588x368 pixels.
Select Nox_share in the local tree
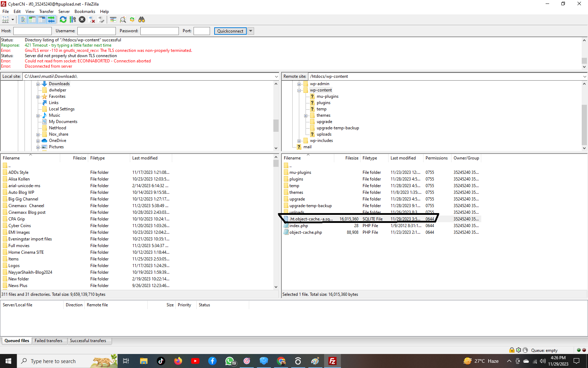(x=58, y=134)
